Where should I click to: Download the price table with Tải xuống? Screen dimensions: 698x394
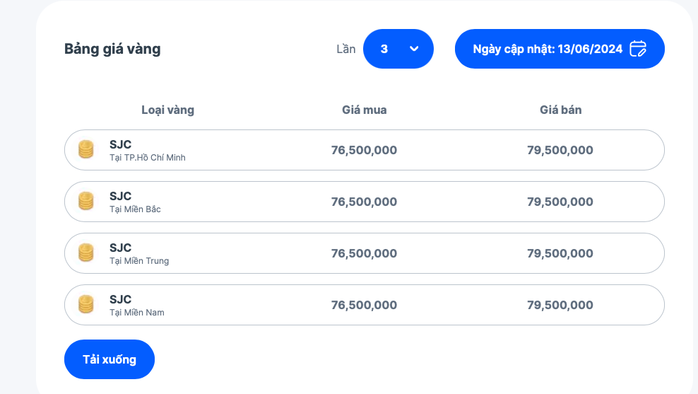pos(110,359)
